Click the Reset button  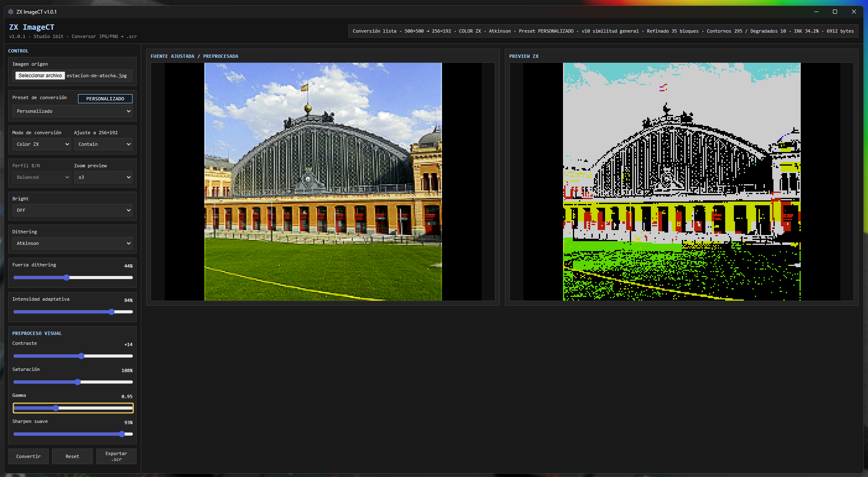(x=72, y=456)
